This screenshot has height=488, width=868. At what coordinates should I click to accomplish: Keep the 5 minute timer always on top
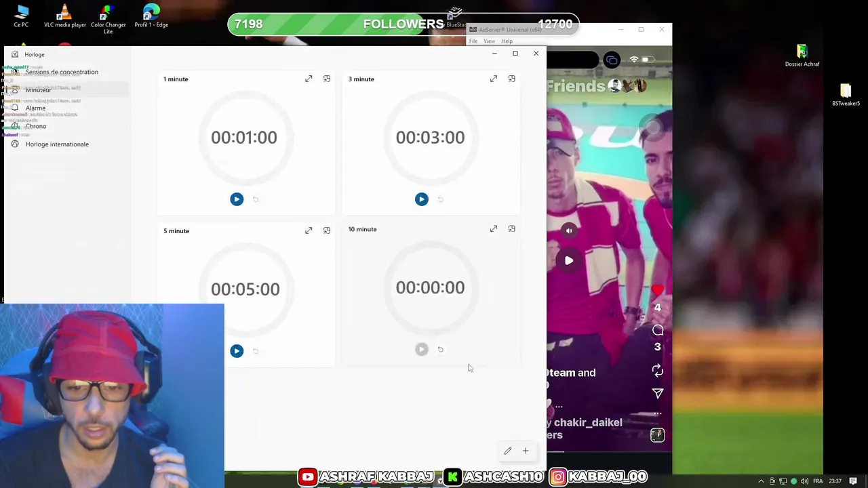tap(327, 230)
